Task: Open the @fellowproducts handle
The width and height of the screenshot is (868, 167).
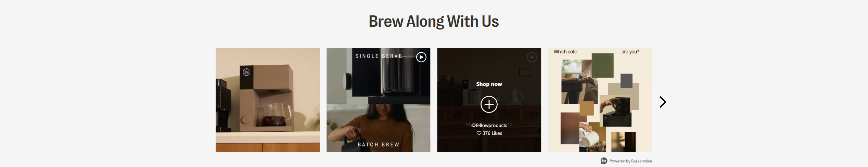Action: [x=489, y=125]
